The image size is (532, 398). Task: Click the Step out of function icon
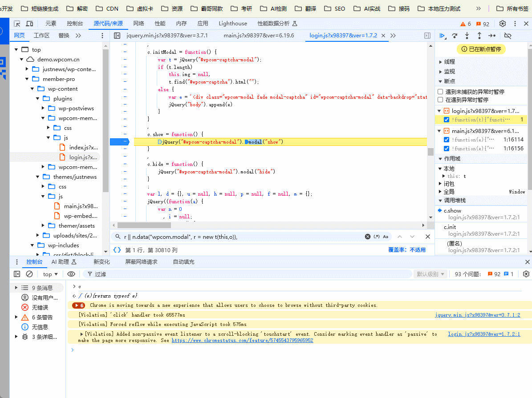coord(479,36)
